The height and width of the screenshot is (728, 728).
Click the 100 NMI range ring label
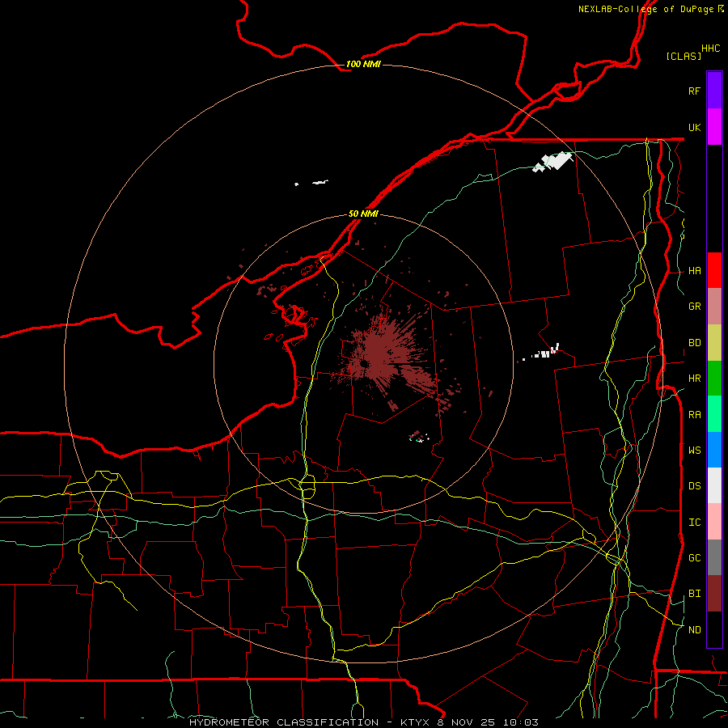[x=363, y=64]
